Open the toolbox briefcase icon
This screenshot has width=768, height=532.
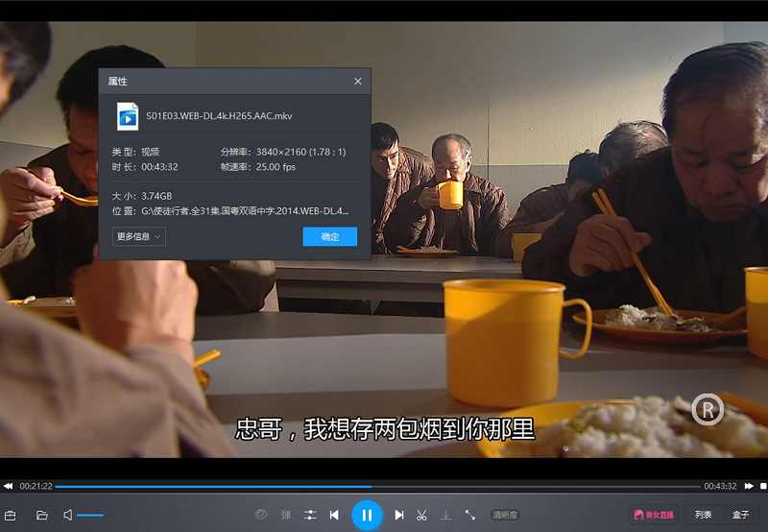pos(11,516)
